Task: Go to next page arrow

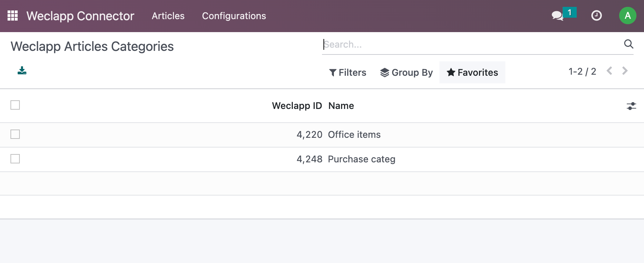Action: 625,71
